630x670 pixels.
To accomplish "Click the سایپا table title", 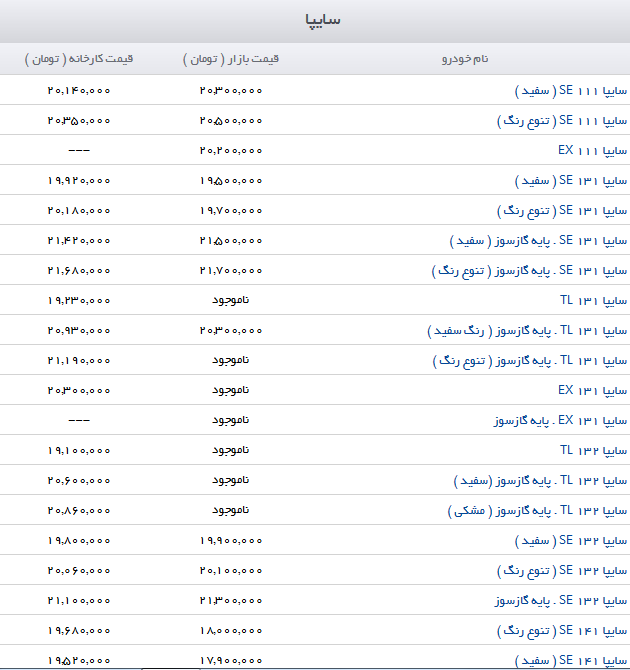I will [x=323, y=20].
